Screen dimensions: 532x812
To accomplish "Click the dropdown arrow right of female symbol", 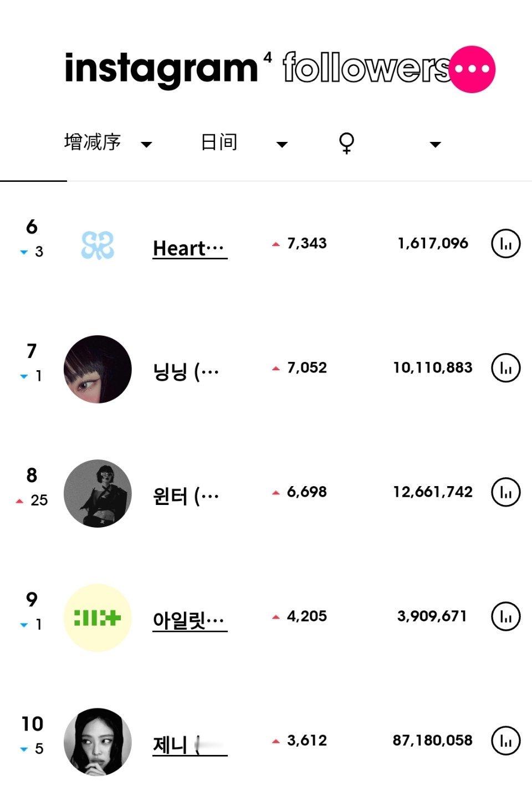I will (435, 145).
